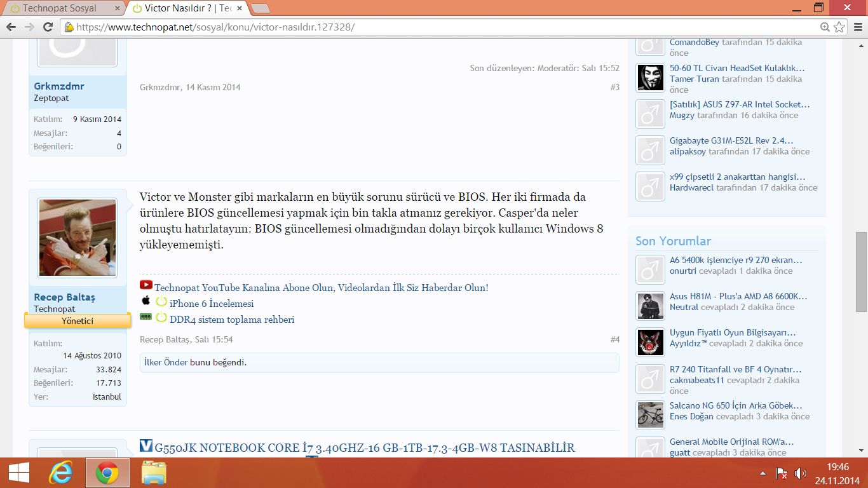Click the Victor V icon before G550JK
868x488 pixels.
click(x=146, y=445)
